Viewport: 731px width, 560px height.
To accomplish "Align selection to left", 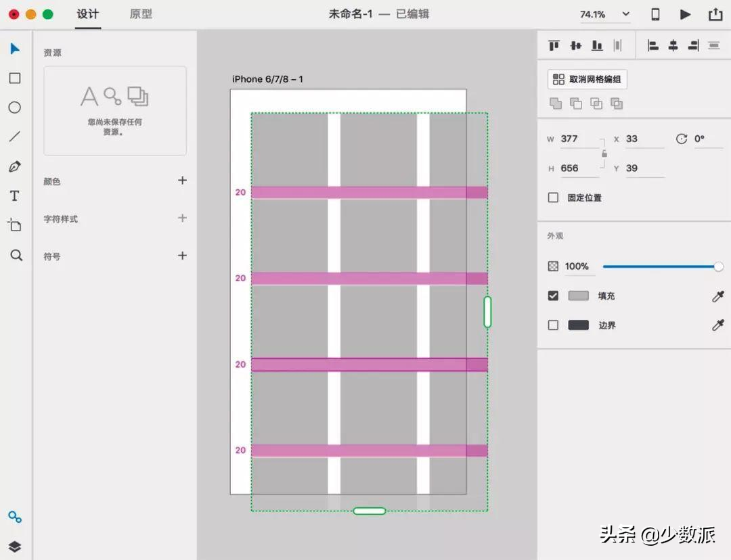I will point(652,45).
